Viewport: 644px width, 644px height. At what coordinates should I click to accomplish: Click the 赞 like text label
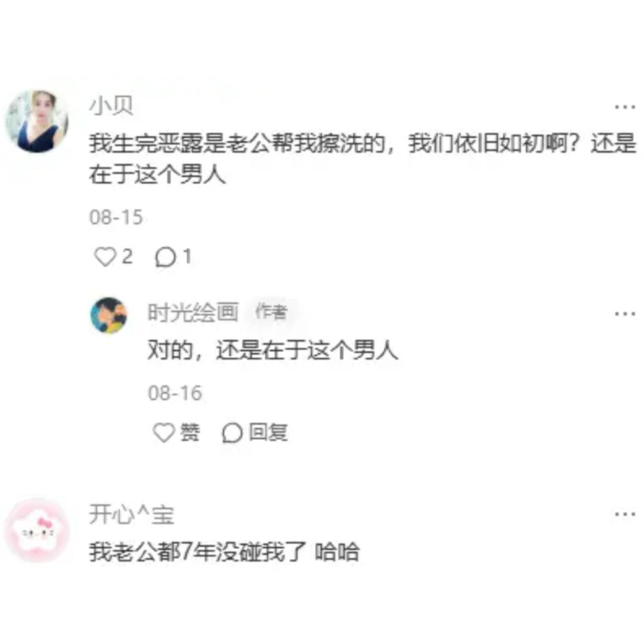tap(190, 432)
